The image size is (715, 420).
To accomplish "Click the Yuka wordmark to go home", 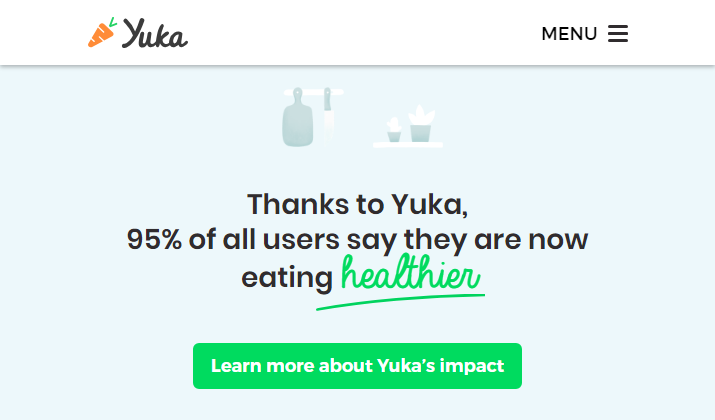I will (155, 33).
